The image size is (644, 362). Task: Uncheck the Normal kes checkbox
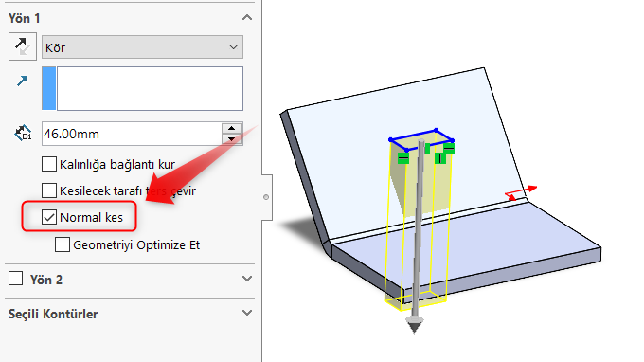pyautogui.click(x=49, y=217)
